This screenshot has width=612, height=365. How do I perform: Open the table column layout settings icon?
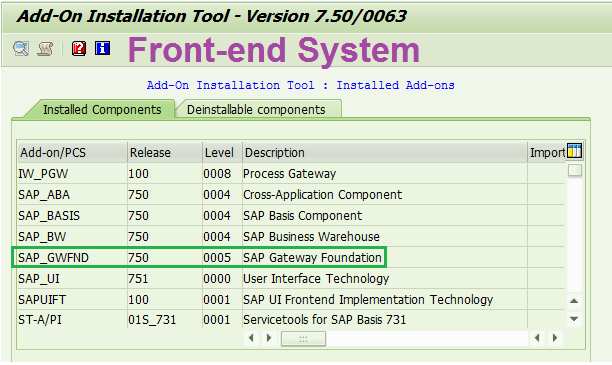[x=574, y=151]
